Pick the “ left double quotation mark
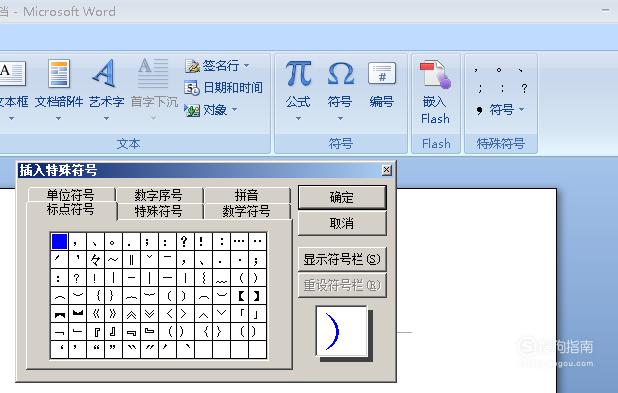 point(95,349)
